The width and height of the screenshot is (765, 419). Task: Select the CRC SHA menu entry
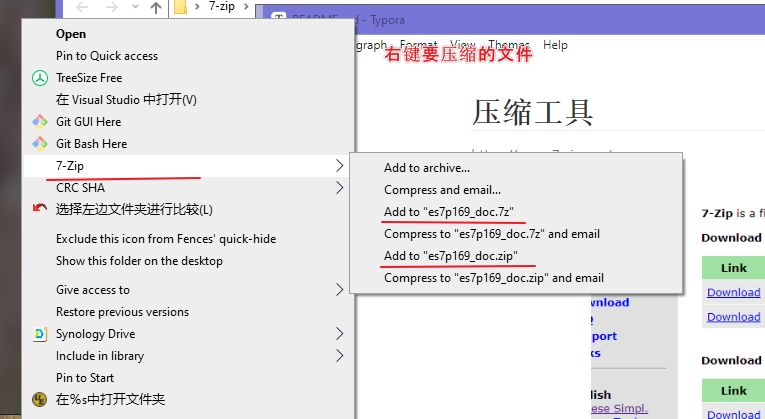click(189, 188)
